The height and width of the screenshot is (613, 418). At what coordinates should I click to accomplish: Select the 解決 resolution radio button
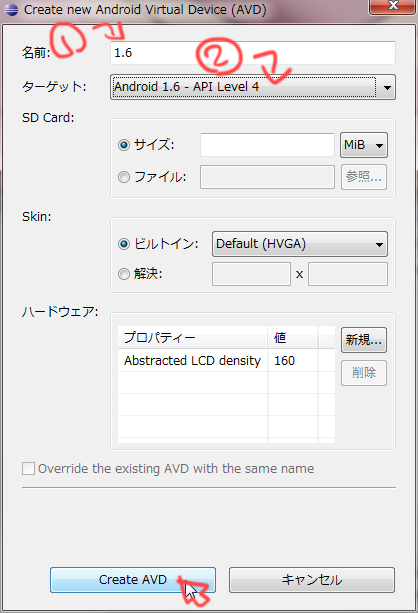click(124, 274)
